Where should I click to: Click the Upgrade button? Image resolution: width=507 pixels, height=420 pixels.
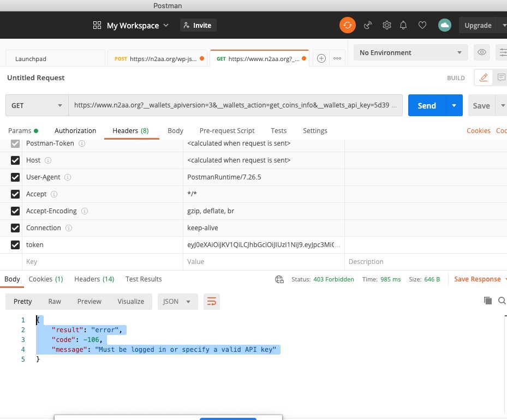coord(478,25)
